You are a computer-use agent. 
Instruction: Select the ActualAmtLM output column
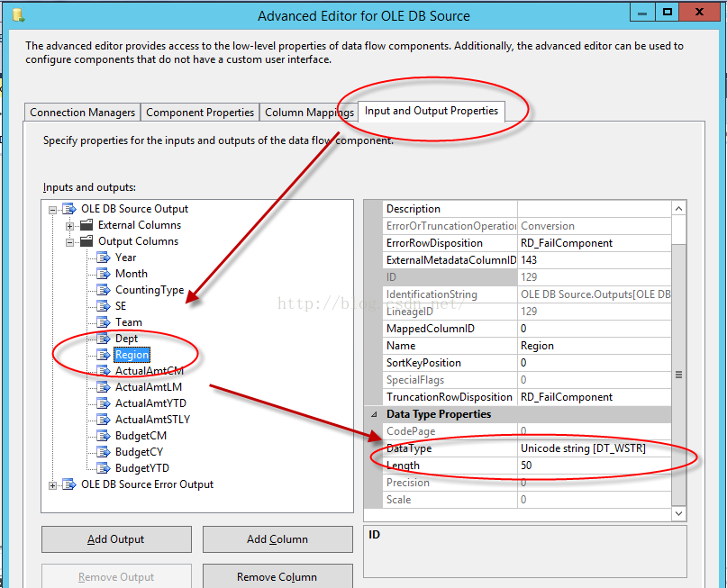(149, 387)
